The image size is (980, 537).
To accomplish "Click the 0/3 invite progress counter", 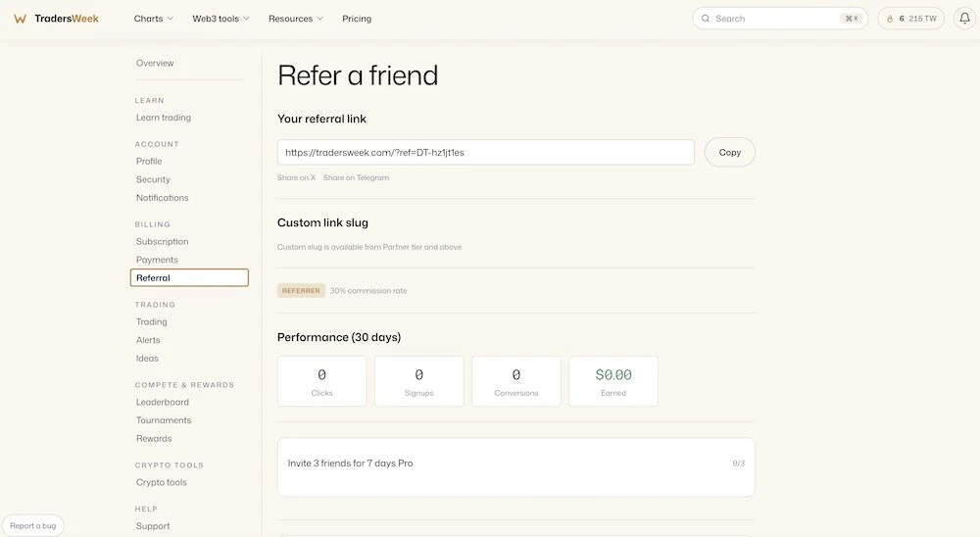I will pyautogui.click(x=739, y=464).
